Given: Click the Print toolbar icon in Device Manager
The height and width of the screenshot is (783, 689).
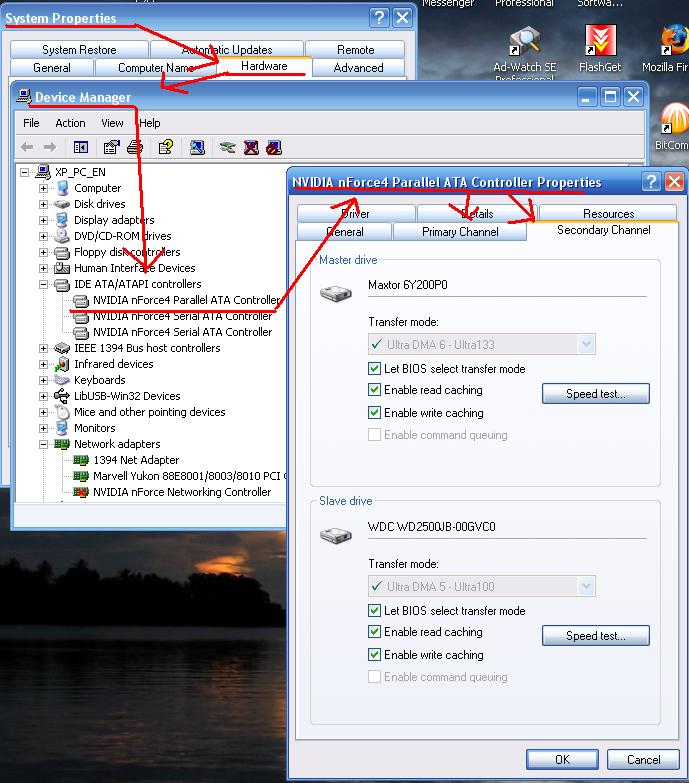Looking at the screenshot, I should (x=135, y=147).
